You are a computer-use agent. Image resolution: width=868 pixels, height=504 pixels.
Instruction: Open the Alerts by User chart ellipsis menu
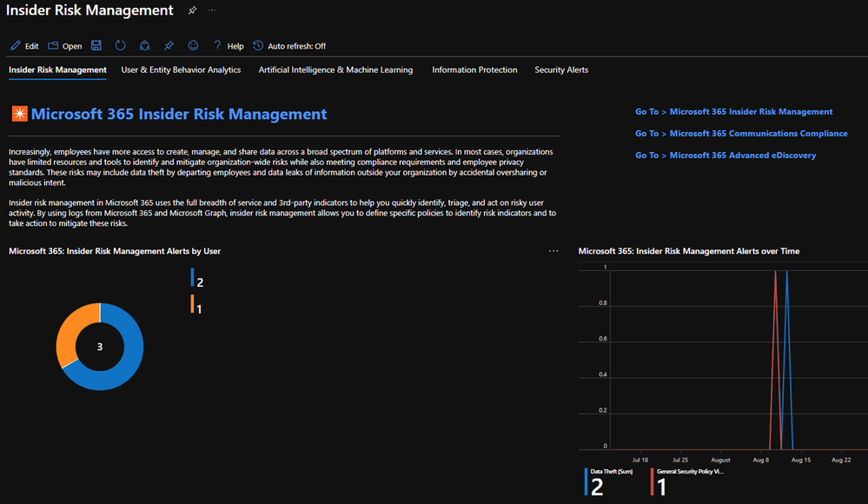[553, 251]
